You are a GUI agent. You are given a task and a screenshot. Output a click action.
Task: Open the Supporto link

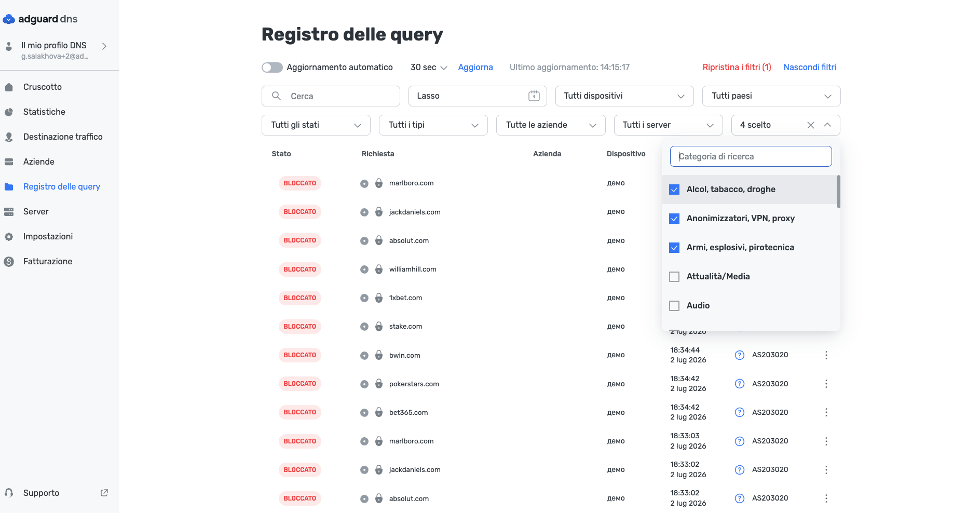point(41,493)
